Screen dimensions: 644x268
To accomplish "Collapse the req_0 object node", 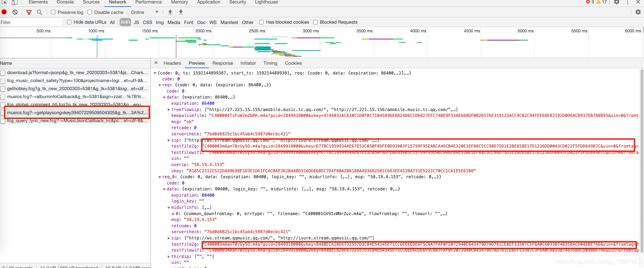I will tap(160, 177).
